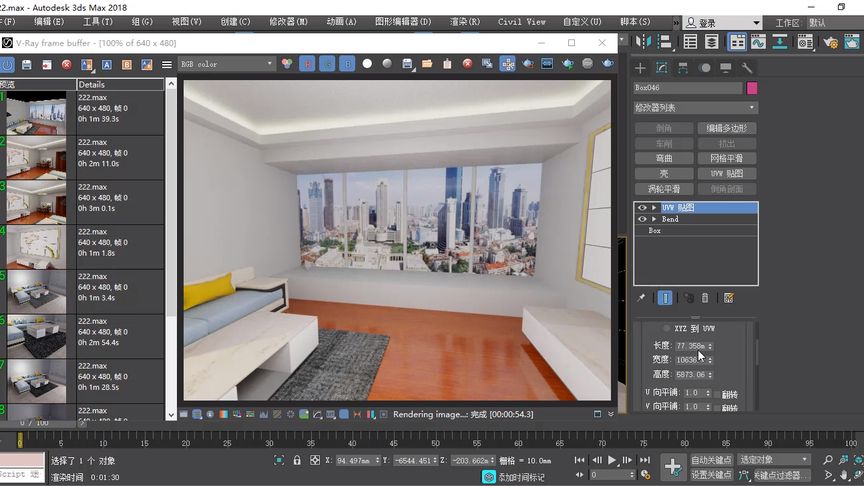The image size is (864, 486).
Task: Select the B image slot in V-Ray frame buffer
Action: pos(127,64)
